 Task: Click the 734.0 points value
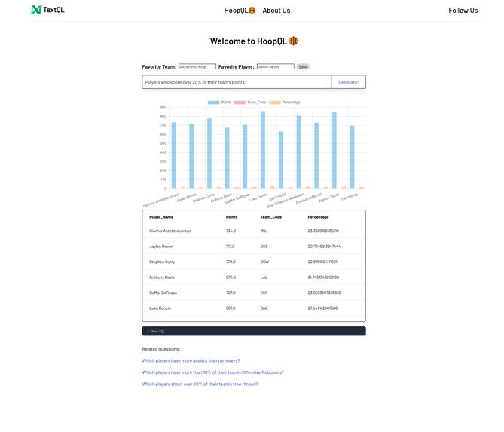pyautogui.click(x=231, y=231)
